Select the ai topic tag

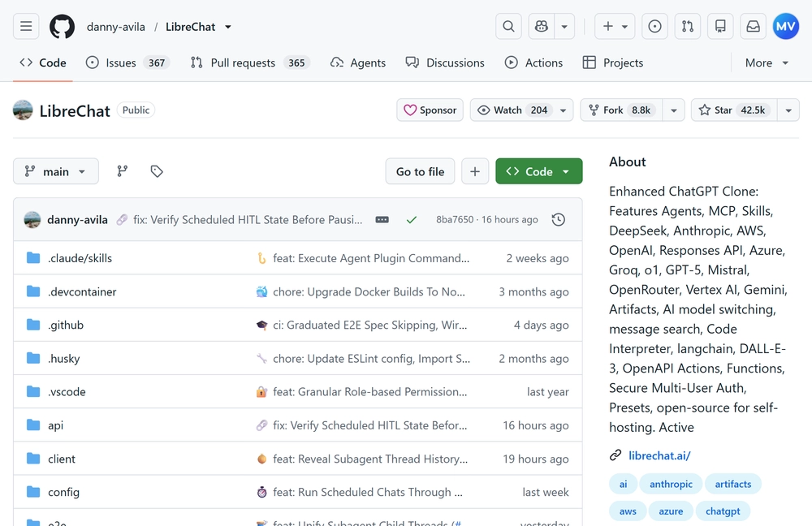pos(623,484)
